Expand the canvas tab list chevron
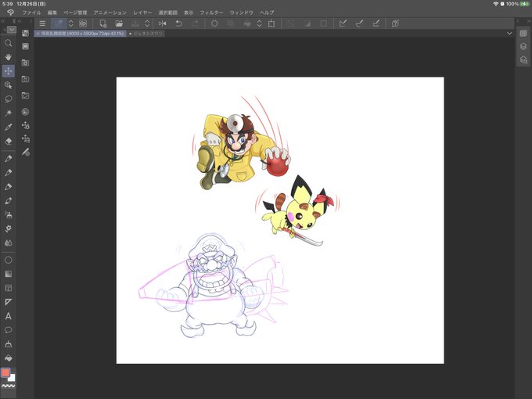The width and height of the screenshot is (532, 399). pos(509,33)
